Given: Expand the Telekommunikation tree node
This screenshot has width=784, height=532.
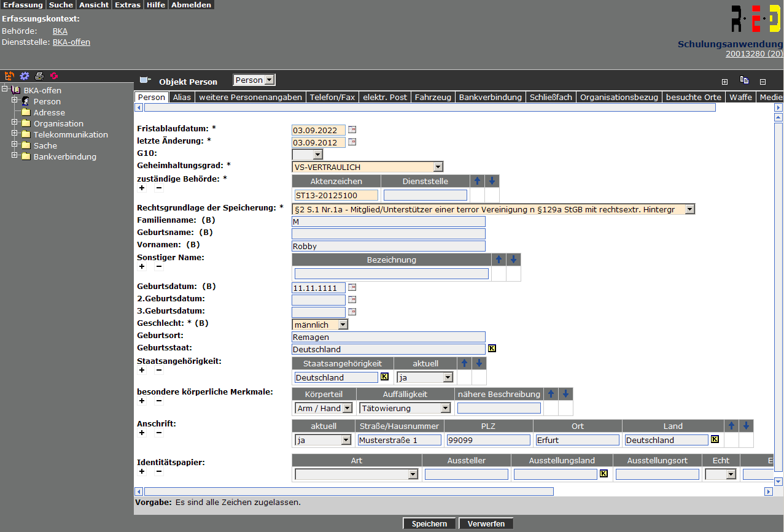Looking at the screenshot, I should pos(15,134).
